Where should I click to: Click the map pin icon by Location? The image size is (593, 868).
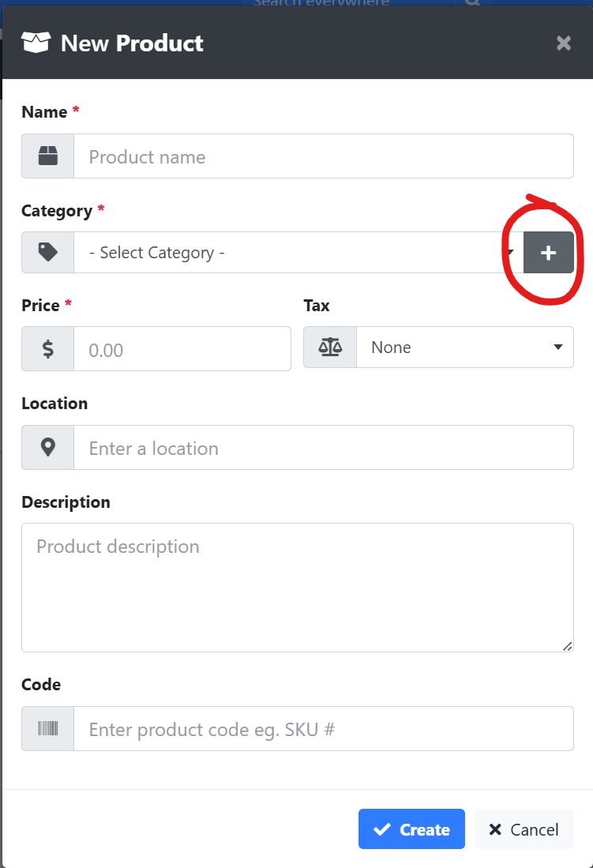pyautogui.click(x=47, y=447)
